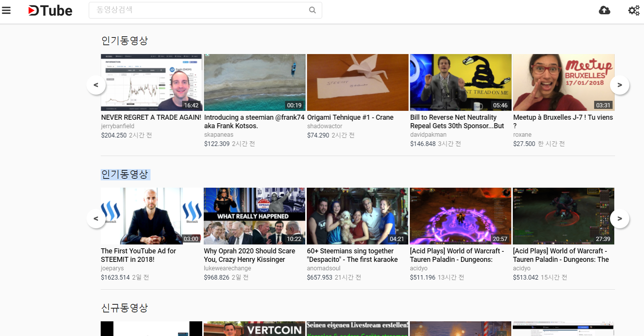Open channel shadowactor
Image resolution: width=644 pixels, height=336 pixels.
[x=325, y=126]
